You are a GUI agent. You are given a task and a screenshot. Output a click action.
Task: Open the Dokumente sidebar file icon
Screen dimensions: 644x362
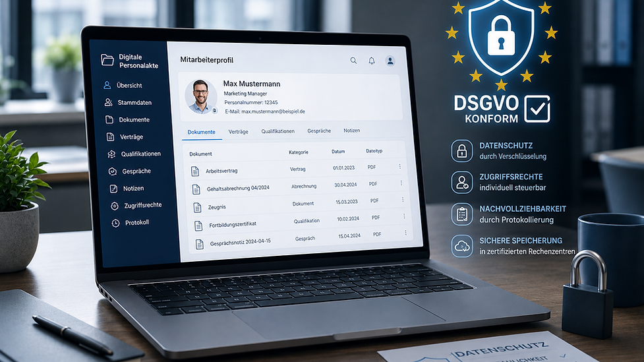109,119
